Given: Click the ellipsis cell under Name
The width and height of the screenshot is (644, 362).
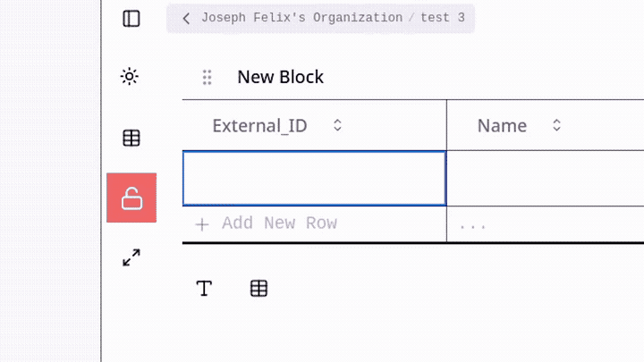Looking at the screenshot, I should [x=472, y=225].
